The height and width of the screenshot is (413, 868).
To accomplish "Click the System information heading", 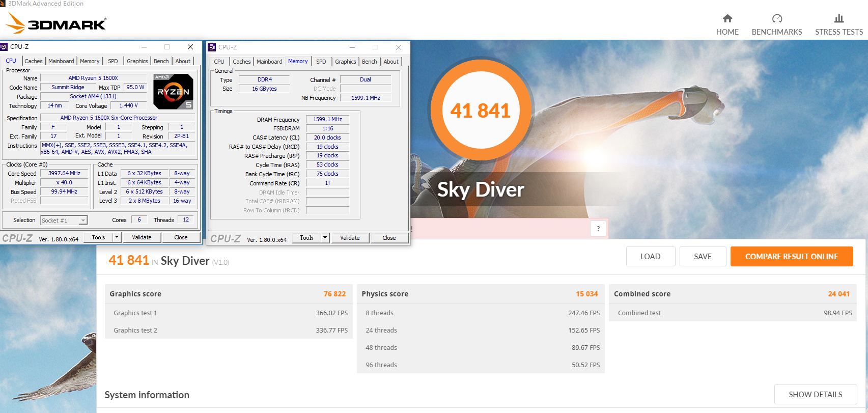I will pos(147,395).
